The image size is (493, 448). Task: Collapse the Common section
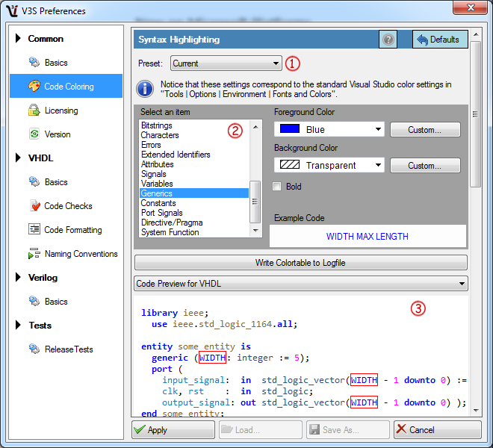click(18, 38)
